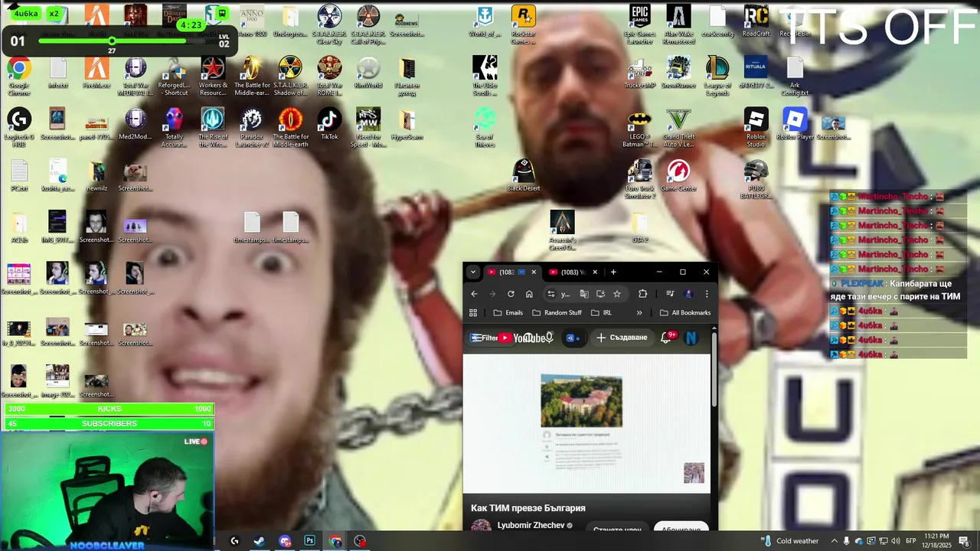
Task: Launch Roblox Studio shortcut
Action: (756, 127)
